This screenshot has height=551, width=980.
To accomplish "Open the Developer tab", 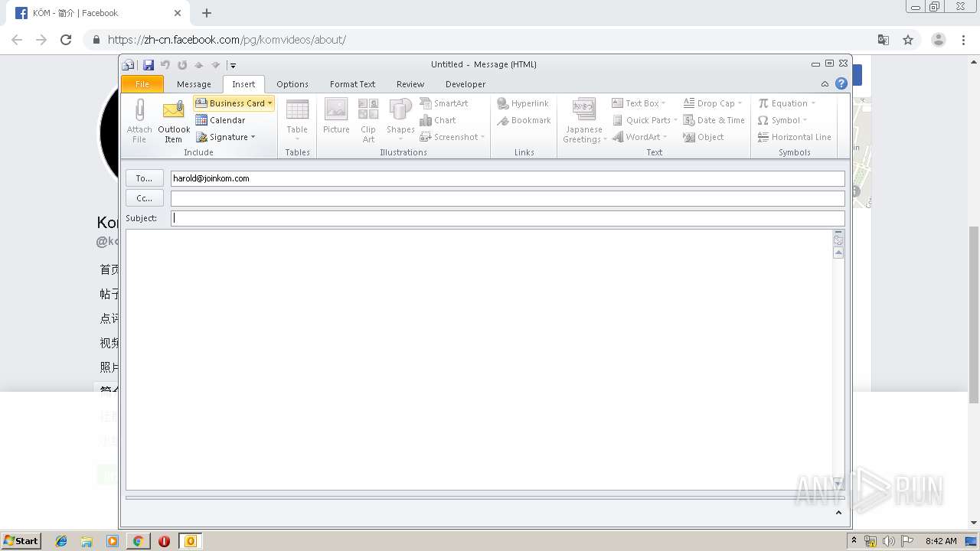I will pos(465,84).
